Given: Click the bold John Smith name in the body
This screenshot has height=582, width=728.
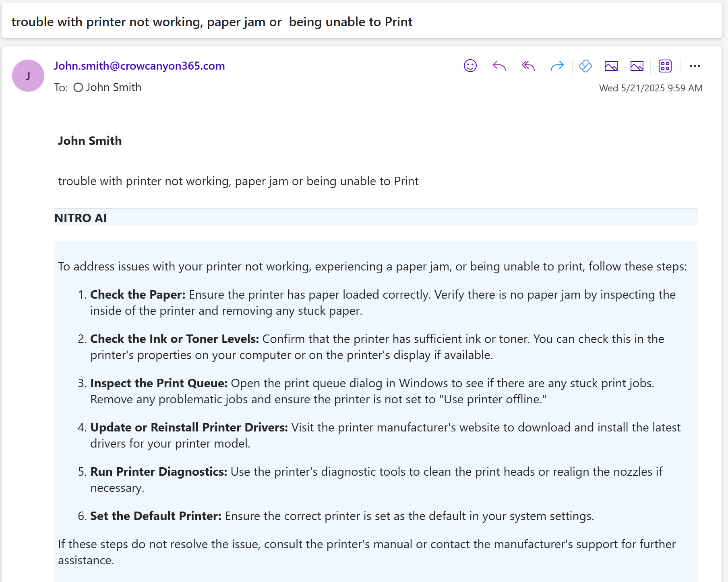Looking at the screenshot, I should (90, 141).
